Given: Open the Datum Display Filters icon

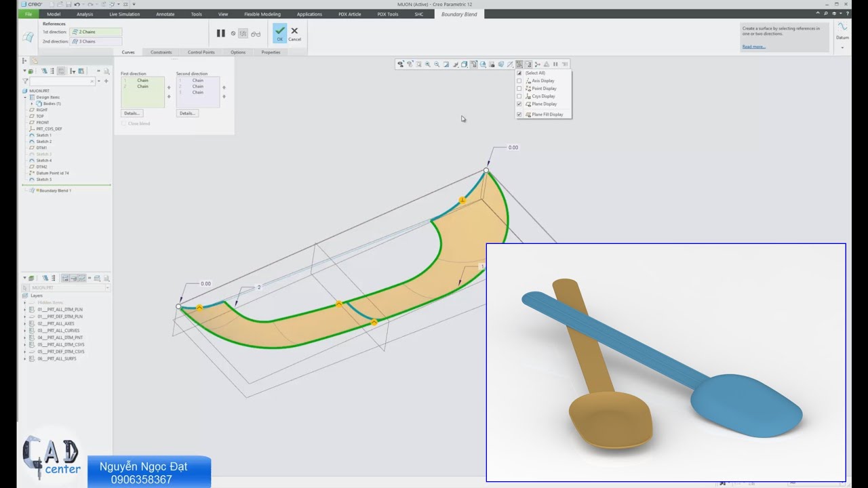Looking at the screenshot, I should [519, 64].
